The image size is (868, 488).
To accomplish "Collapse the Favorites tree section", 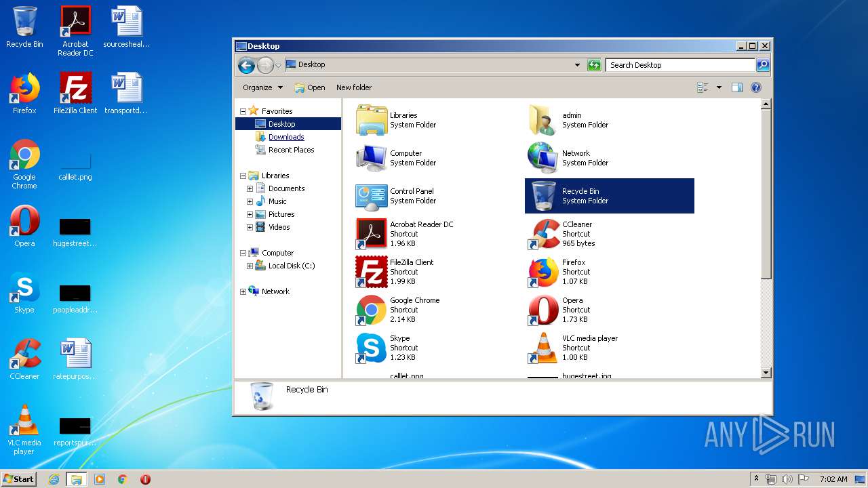I will pos(243,111).
